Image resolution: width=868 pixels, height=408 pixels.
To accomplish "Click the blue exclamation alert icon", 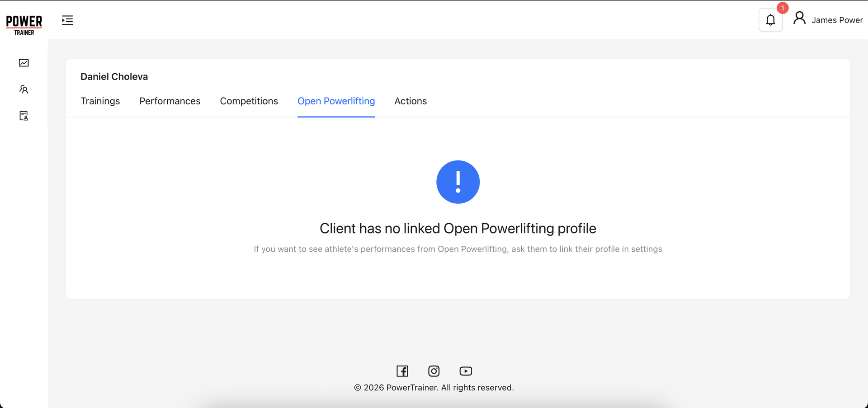I will [x=458, y=182].
